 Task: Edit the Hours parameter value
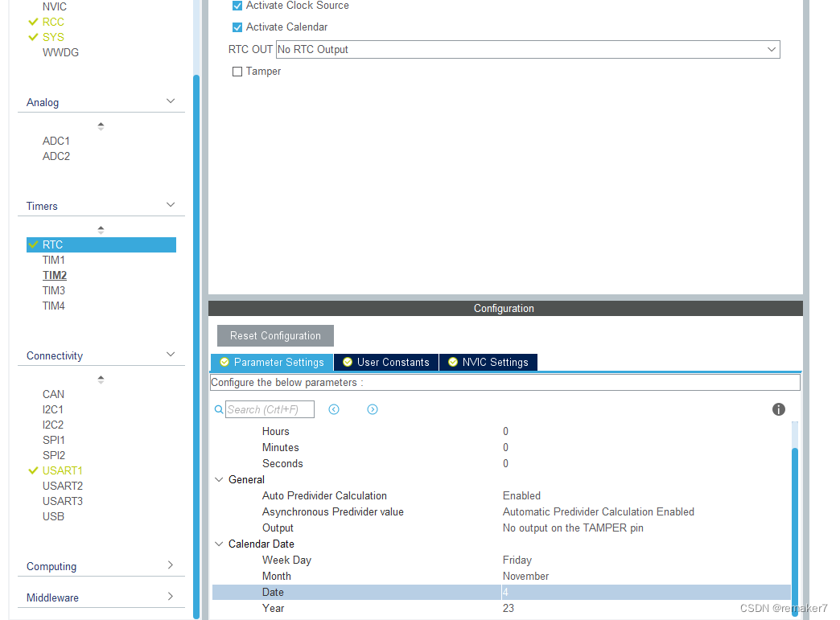[505, 432]
